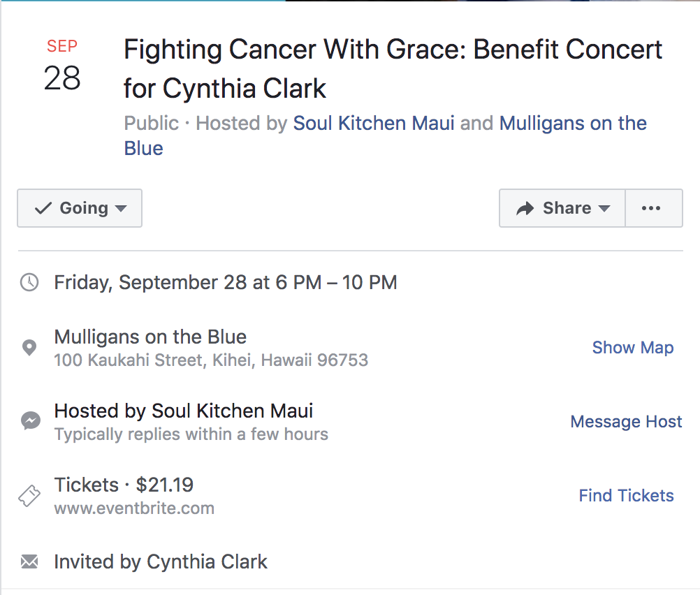Open the Share dropdown arrow
The image size is (700, 595).
pos(604,208)
